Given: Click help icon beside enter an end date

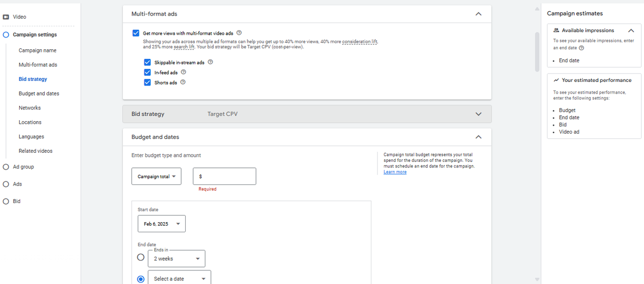Looking at the screenshot, I should click(582, 48).
